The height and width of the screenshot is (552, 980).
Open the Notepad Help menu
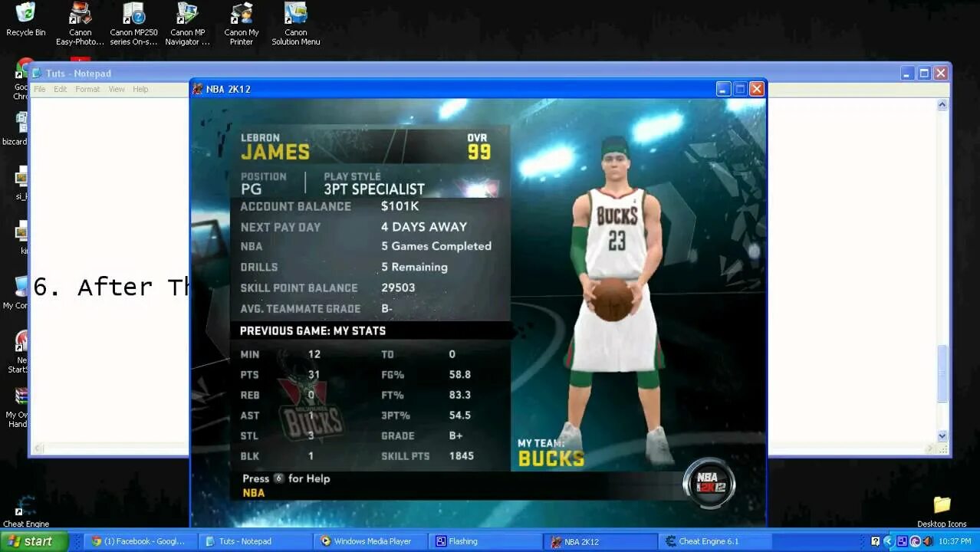140,89
